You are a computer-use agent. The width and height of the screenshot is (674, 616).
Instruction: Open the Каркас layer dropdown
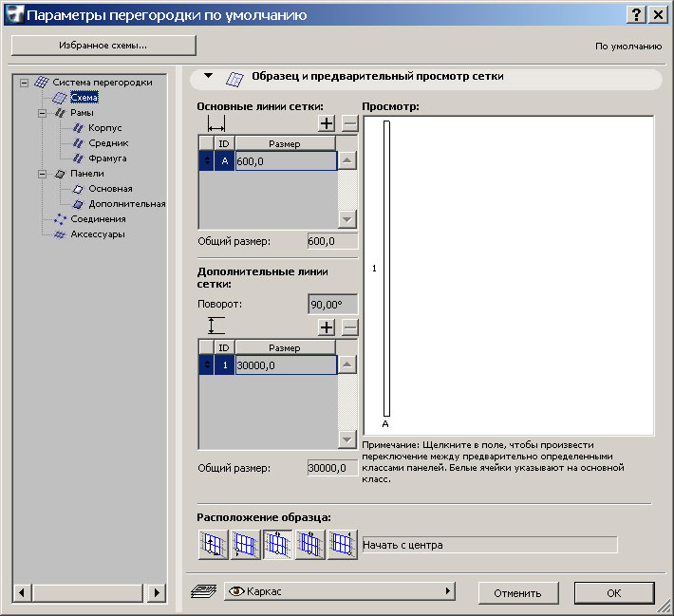pos(338,592)
